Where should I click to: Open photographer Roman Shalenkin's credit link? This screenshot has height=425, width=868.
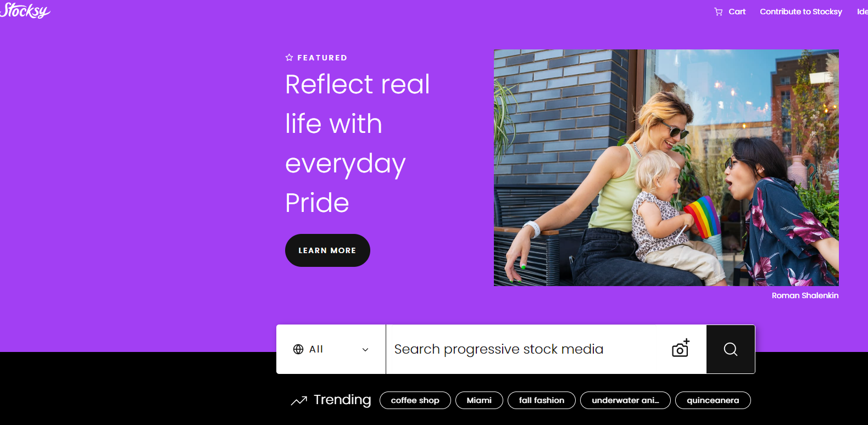(805, 295)
